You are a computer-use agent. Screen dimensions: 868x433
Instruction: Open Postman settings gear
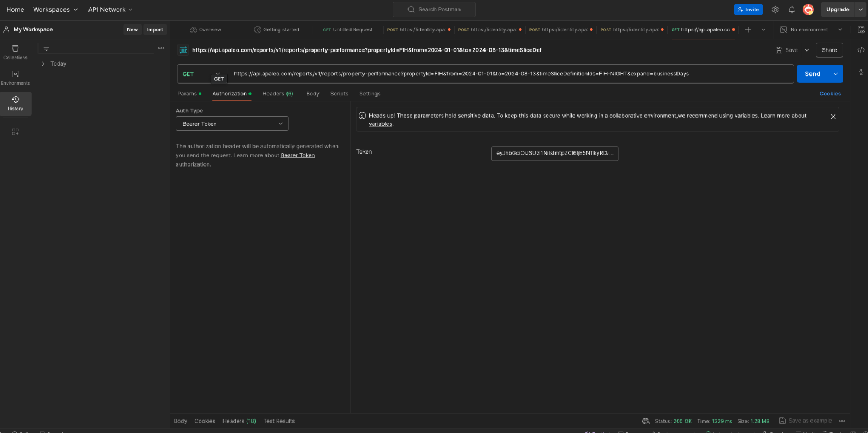(x=775, y=10)
